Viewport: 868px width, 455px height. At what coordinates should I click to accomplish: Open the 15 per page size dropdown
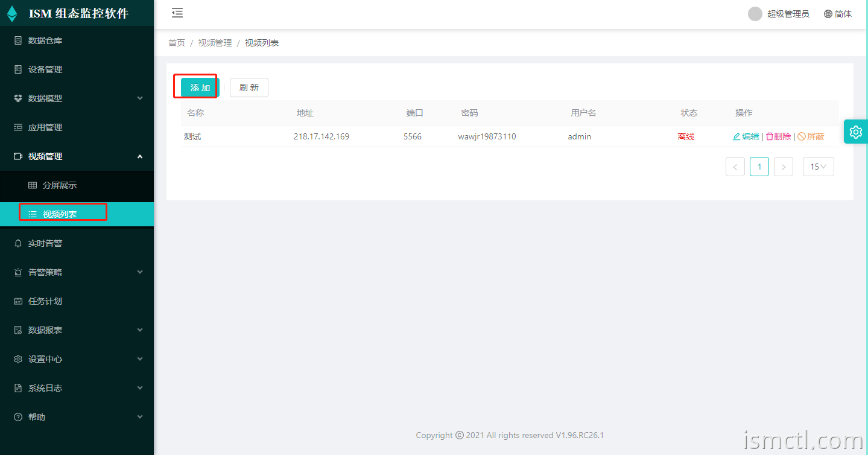(x=819, y=167)
